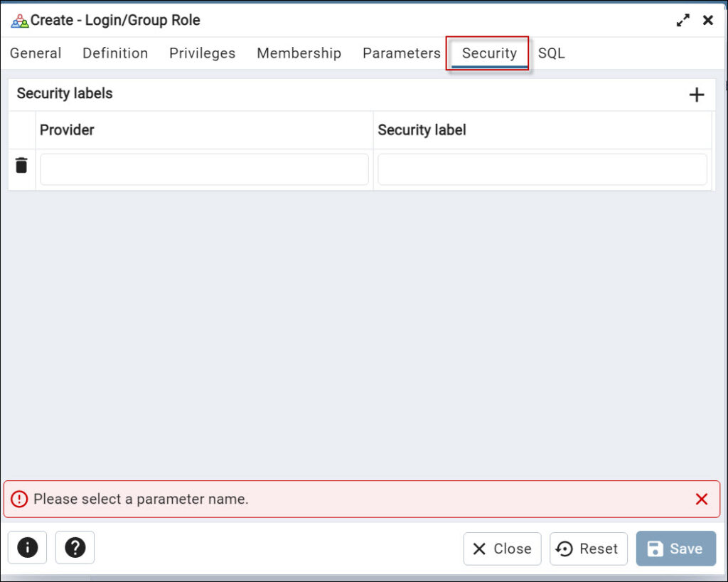Select the Security tab

488,53
